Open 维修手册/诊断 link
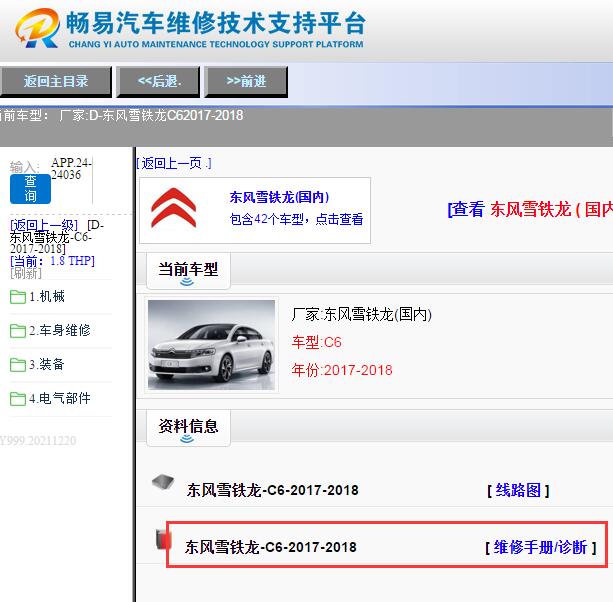This screenshot has width=613, height=602. click(x=540, y=547)
